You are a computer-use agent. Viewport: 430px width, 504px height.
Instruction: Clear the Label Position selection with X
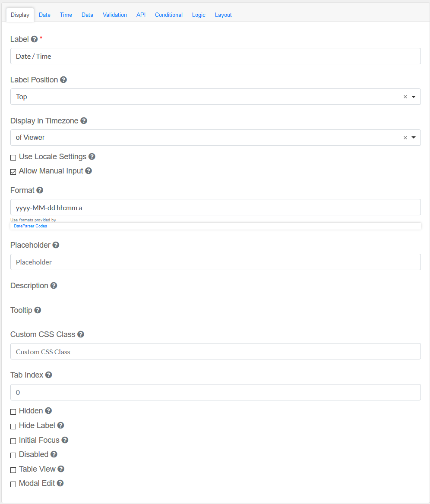point(405,97)
